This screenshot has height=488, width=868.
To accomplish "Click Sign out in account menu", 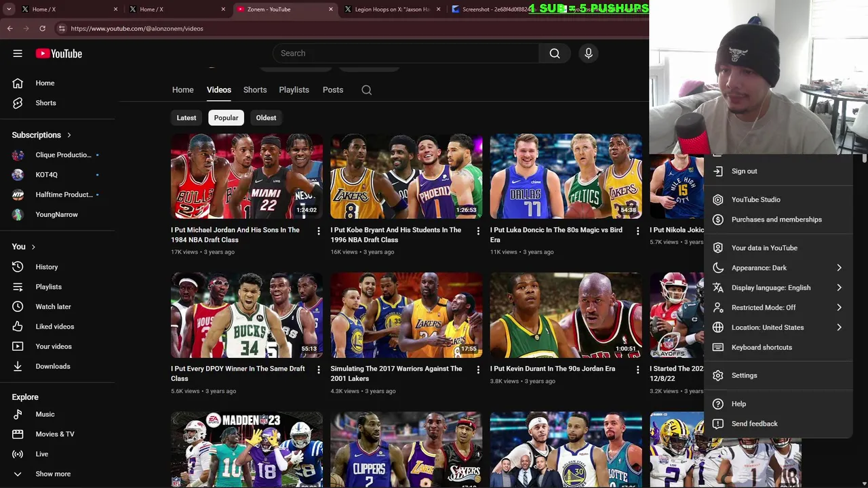I will pyautogui.click(x=777, y=171).
